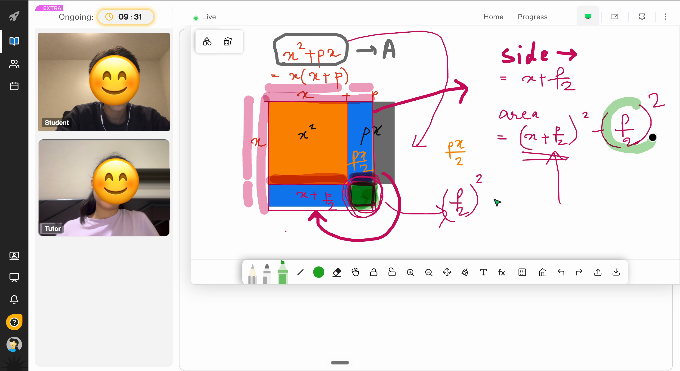Redo the whiteboard stroke

579,272
